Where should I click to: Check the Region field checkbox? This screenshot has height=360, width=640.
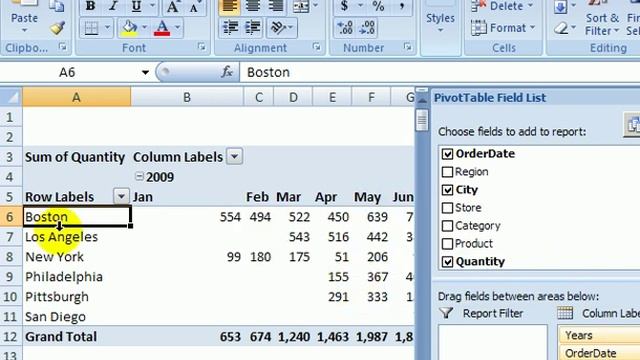pyautogui.click(x=447, y=172)
